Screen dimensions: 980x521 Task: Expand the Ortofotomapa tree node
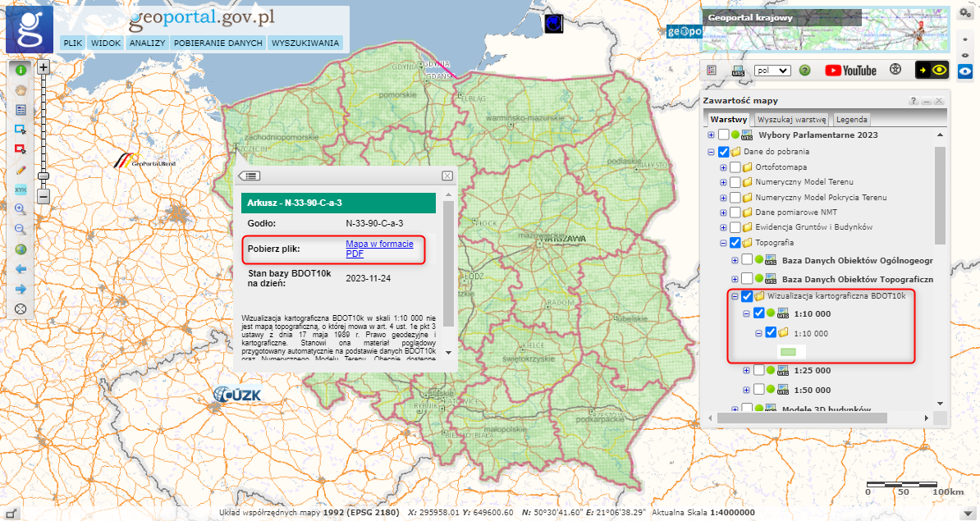click(725, 167)
